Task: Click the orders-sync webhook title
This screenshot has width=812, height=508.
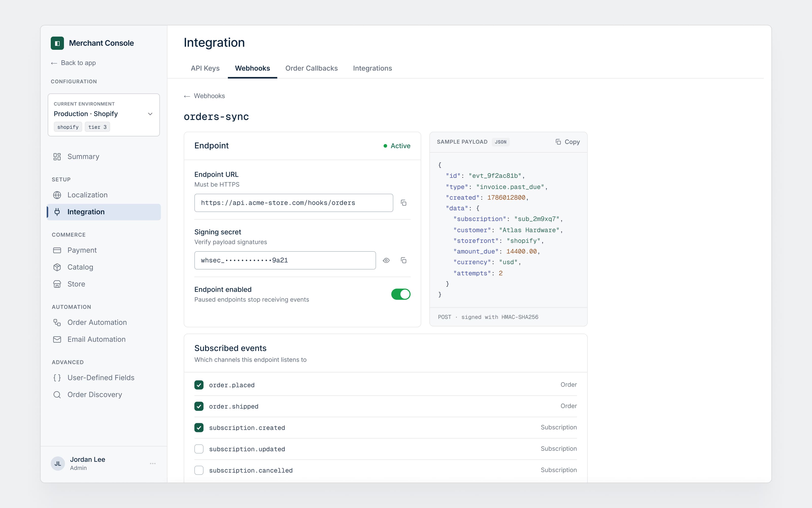Action: coord(216,117)
